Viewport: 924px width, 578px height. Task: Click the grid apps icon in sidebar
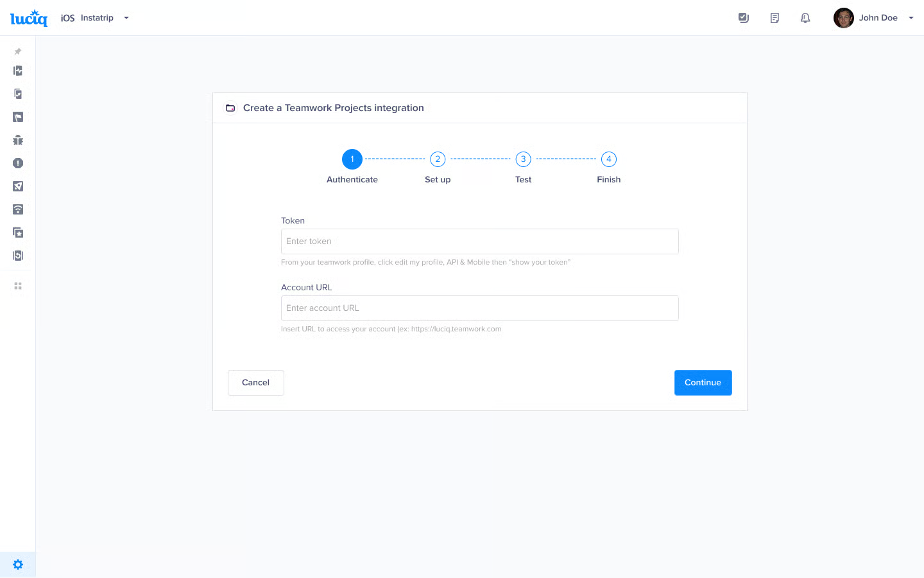pyautogui.click(x=18, y=286)
